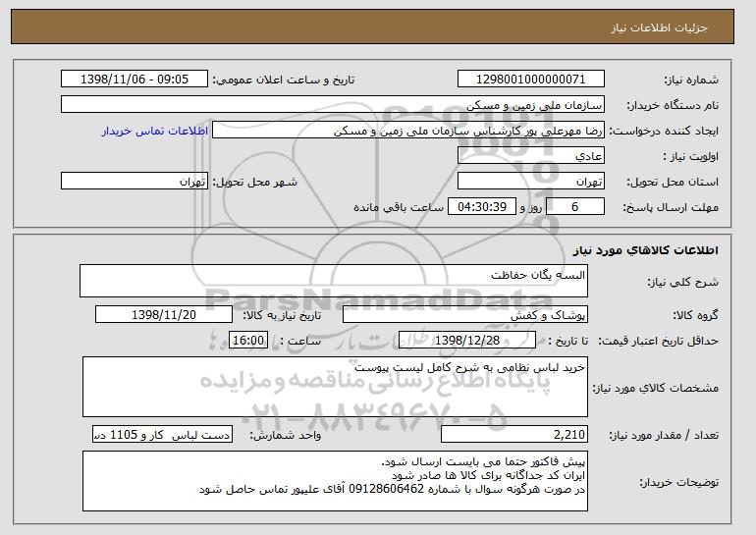Select the priority field عادي
Image resolution: width=756 pixels, height=535 pixels.
pyautogui.click(x=531, y=156)
